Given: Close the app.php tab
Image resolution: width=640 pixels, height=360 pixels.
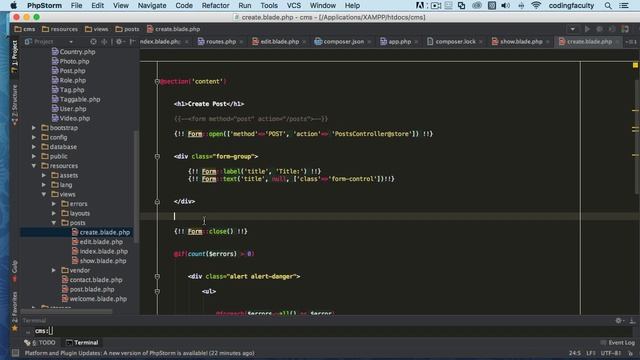Looking at the screenshot, I should (x=416, y=42).
